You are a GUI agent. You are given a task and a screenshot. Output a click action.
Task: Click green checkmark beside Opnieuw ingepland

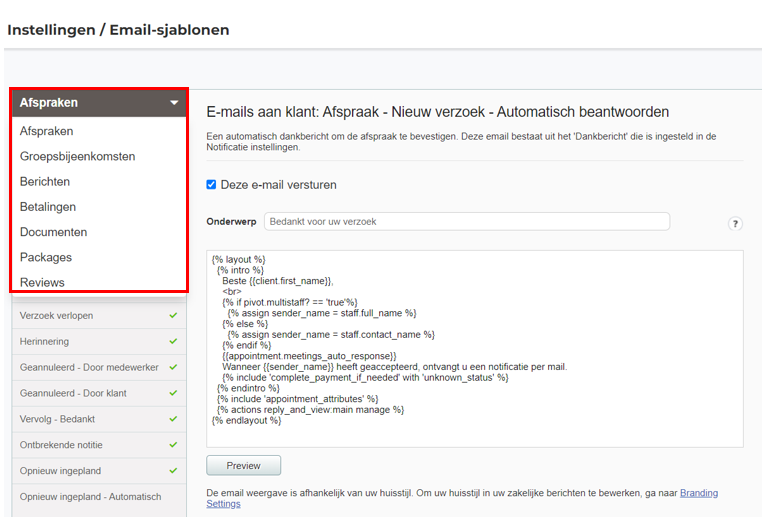coord(173,470)
